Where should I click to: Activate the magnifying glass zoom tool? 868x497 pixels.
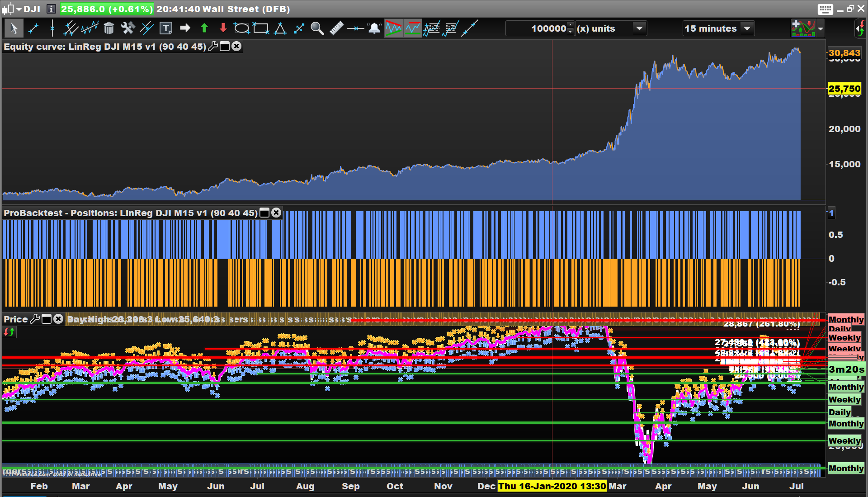(317, 28)
